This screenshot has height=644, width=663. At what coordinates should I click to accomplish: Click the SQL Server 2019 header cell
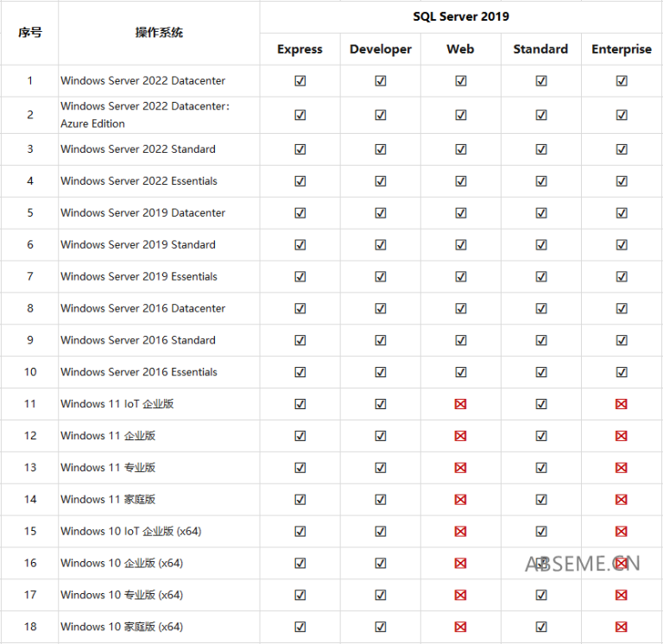460,16
